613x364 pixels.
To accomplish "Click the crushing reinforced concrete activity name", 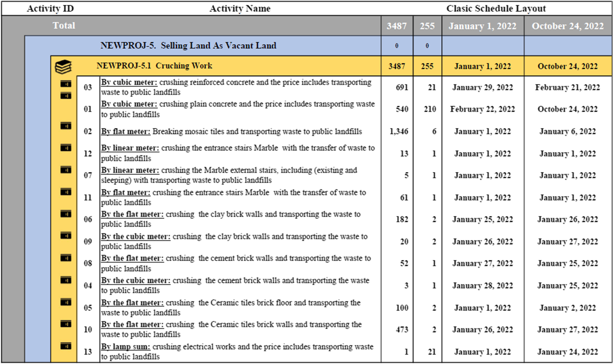I will click(x=236, y=87).
